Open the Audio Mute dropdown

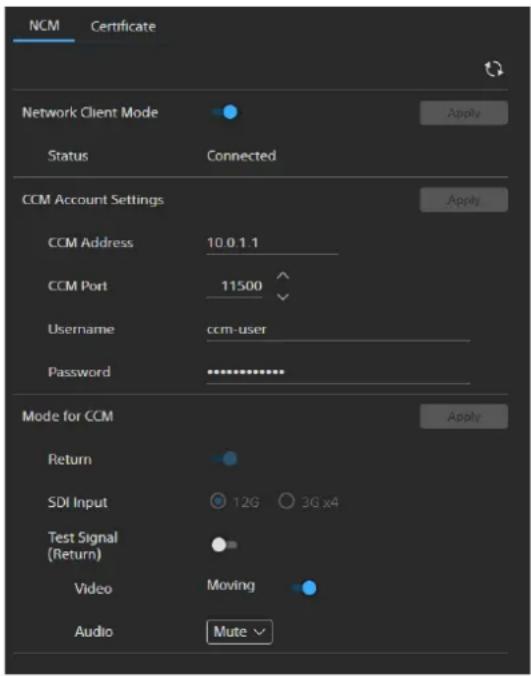pyautogui.click(x=239, y=632)
